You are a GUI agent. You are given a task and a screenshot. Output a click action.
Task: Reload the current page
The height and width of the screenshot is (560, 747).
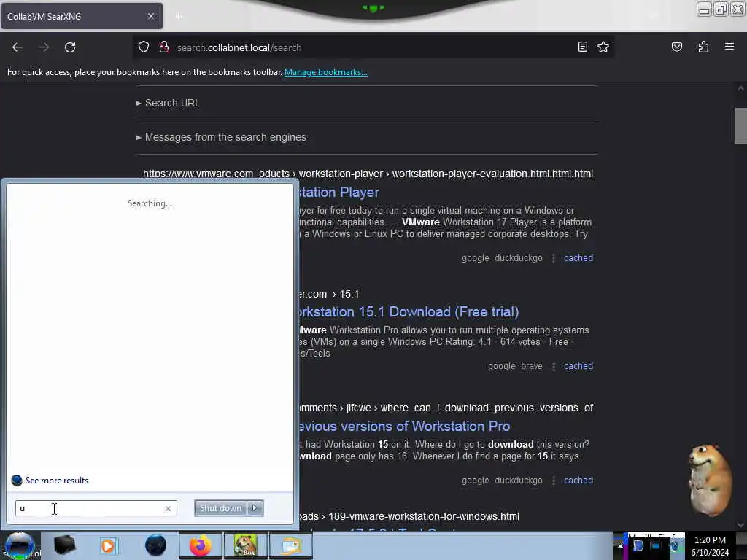coord(70,47)
